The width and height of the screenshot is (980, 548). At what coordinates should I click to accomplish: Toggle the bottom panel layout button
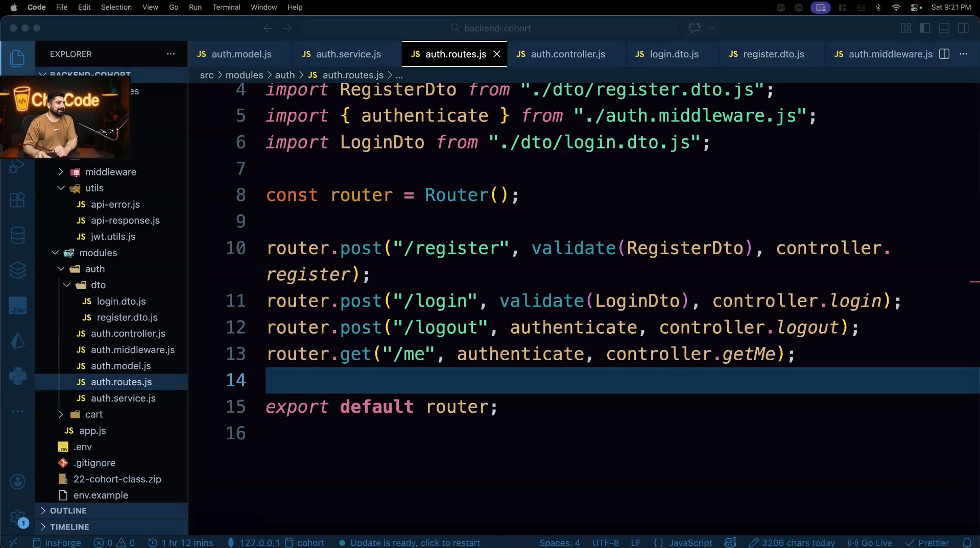(944, 28)
